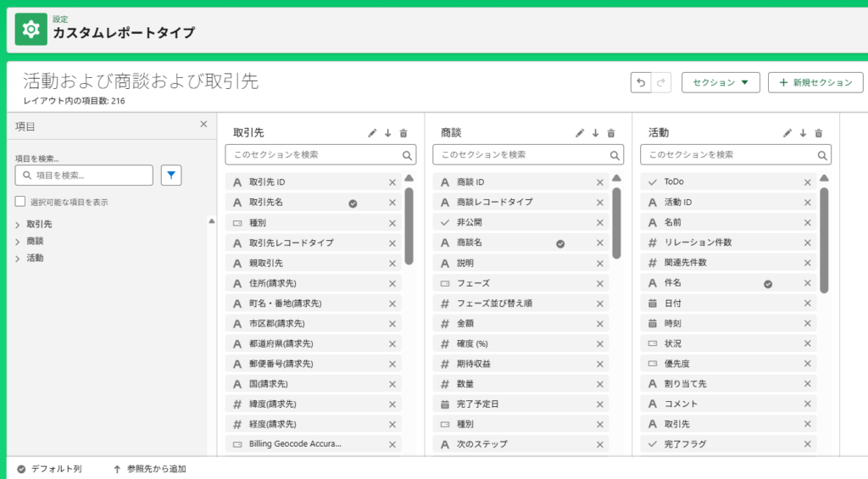Move the 活動 section down
Image resolution: width=868 pixels, height=479 pixels.
point(803,133)
